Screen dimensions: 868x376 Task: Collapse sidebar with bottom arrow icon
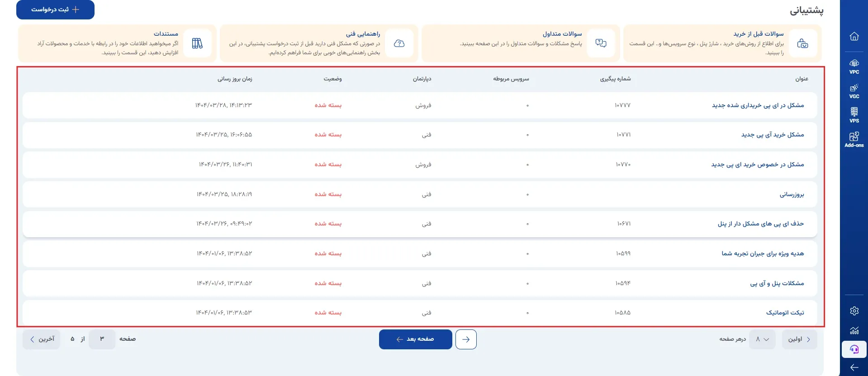coord(854,367)
